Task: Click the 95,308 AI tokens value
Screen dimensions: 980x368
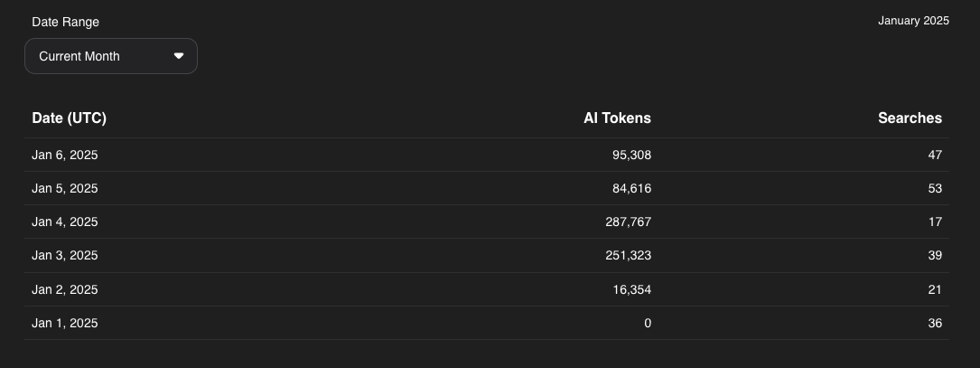Action: [x=631, y=155]
